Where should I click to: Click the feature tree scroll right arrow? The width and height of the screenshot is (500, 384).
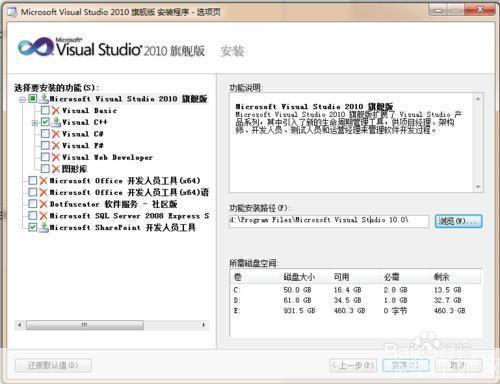(x=204, y=325)
